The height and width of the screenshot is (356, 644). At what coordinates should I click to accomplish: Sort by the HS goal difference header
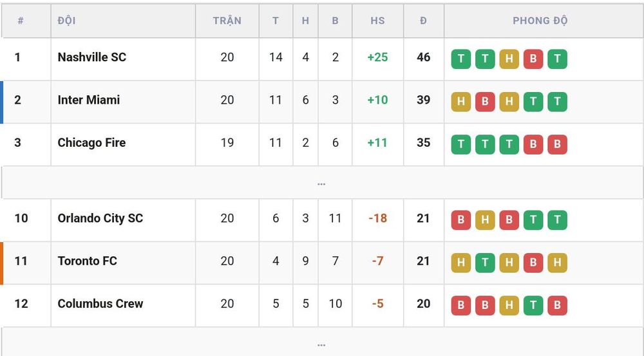[377, 21]
